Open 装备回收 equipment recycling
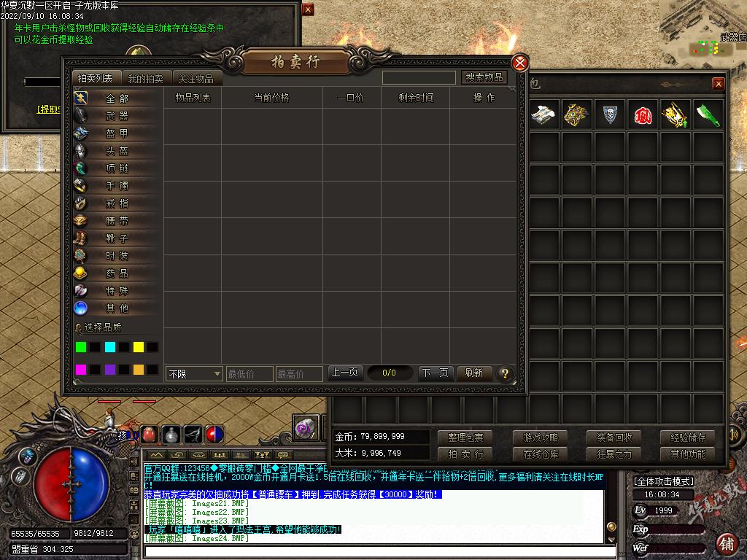This screenshot has height=560, width=747. tap(614, 437)
